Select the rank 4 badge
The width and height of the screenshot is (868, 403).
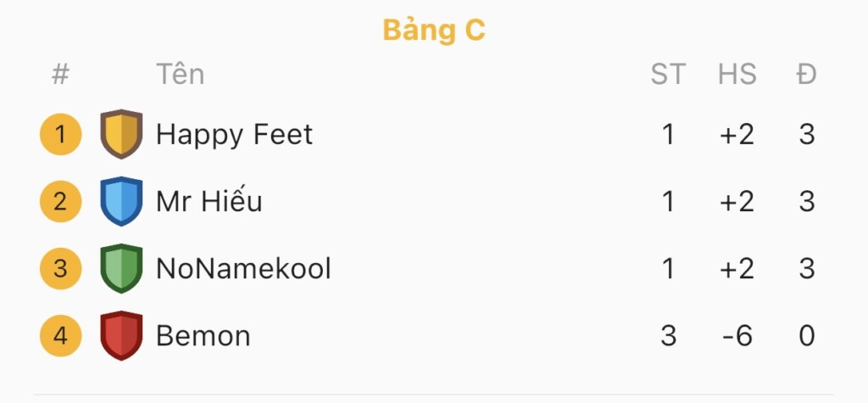pos(61,335)
